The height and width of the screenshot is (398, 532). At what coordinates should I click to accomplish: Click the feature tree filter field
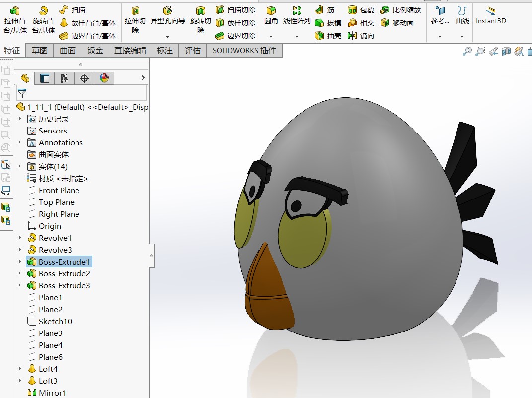(x=81, y=93)
